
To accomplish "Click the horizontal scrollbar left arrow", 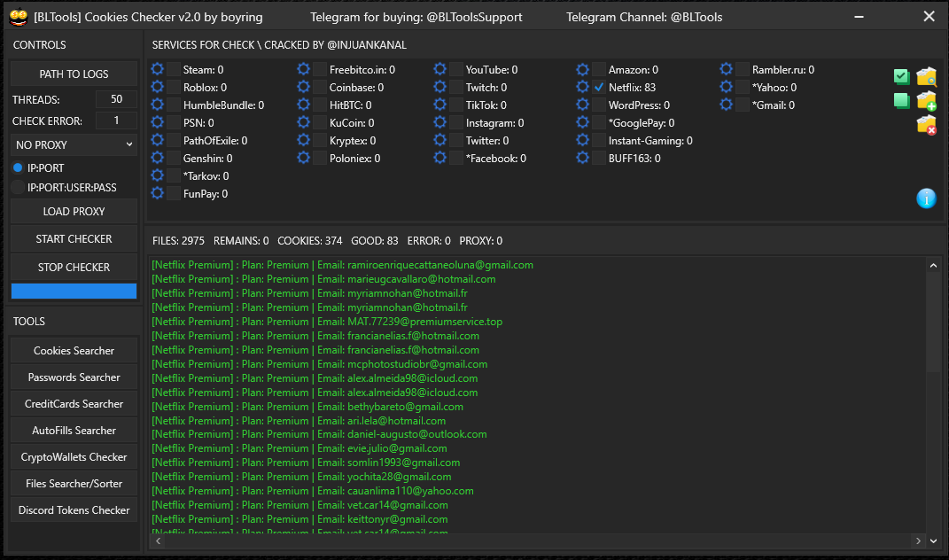I will pyautogui.click(x=158, y=541).
